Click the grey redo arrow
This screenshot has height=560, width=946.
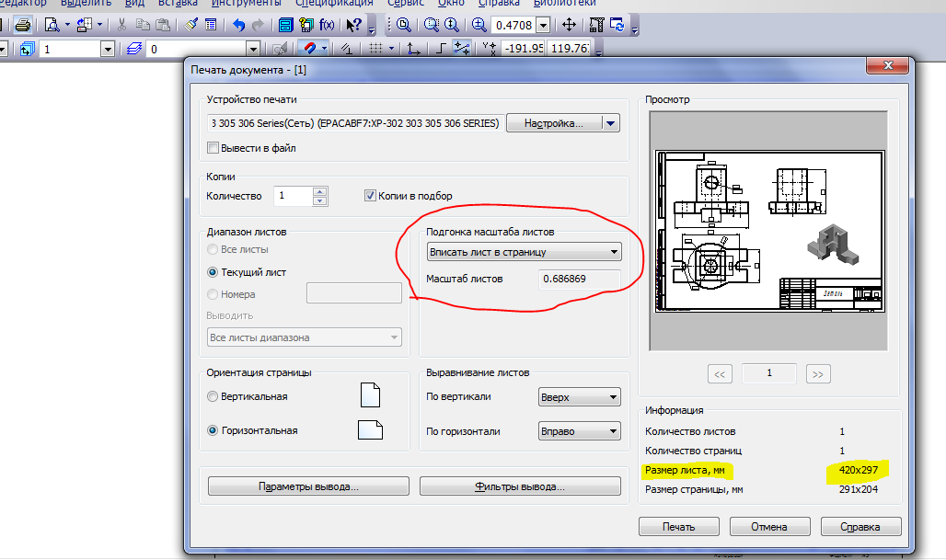259,25
